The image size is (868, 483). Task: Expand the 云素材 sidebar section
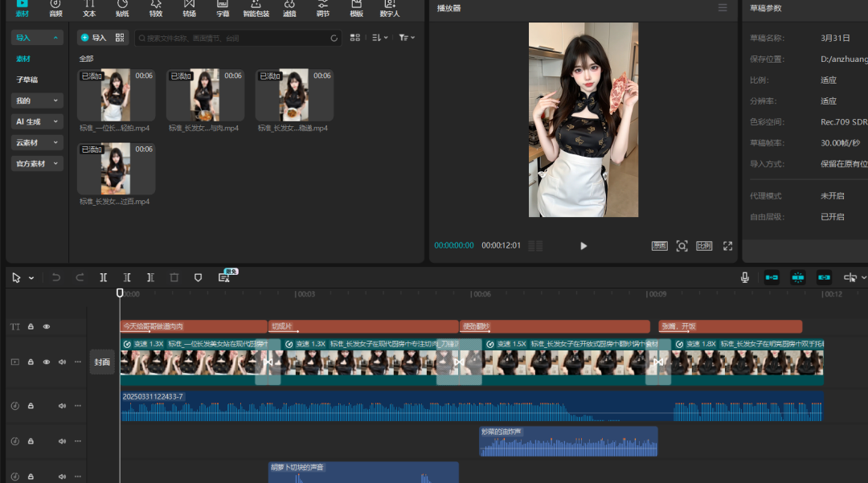[x=37, y=143]
